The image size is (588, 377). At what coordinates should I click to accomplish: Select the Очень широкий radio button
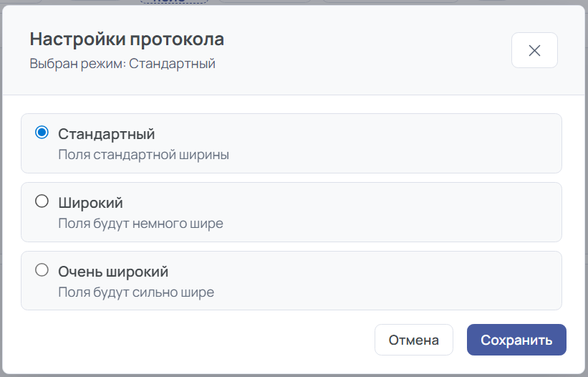tap(42, 270)
